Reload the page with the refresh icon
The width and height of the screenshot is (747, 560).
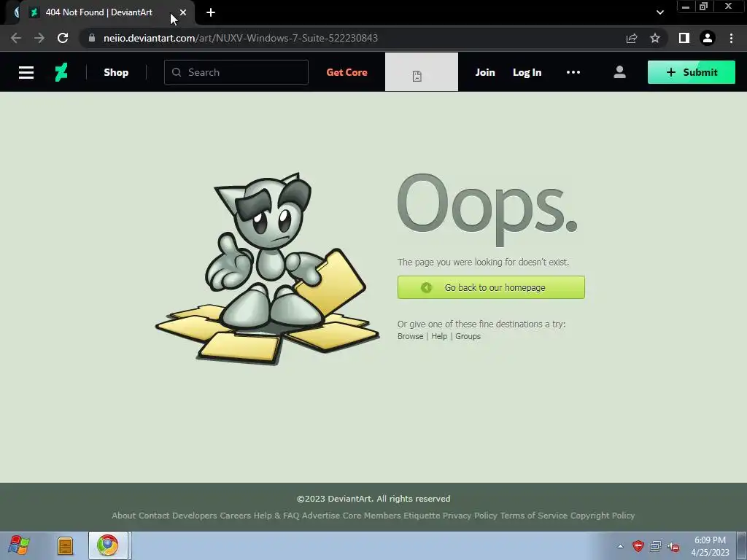(63, 38)
